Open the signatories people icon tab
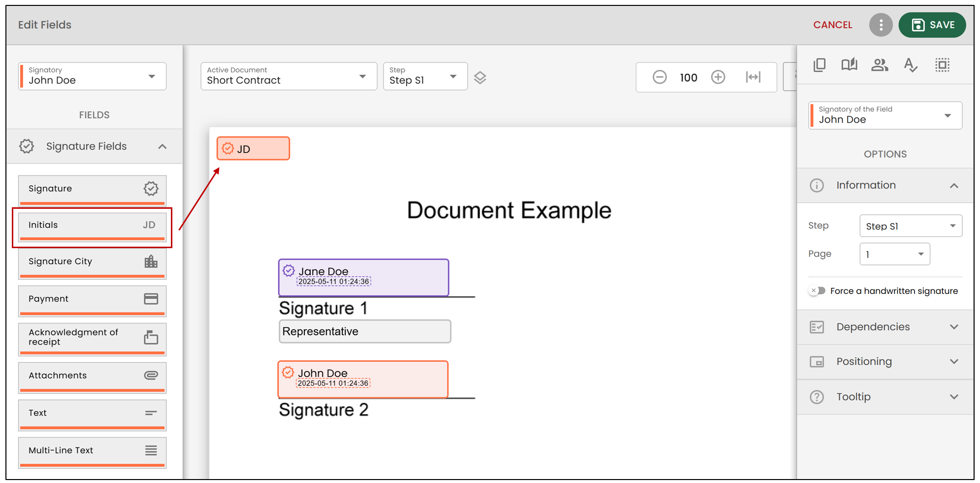The image size is (980, 483). (x=880, y=65)
